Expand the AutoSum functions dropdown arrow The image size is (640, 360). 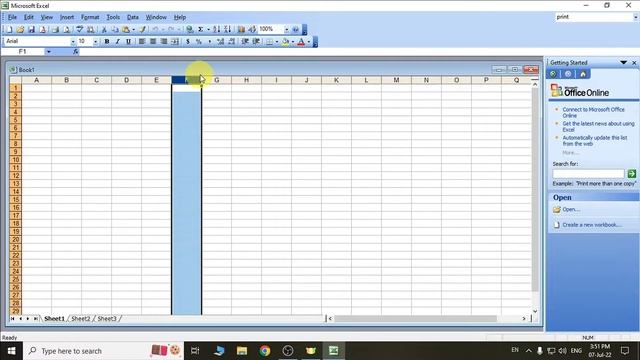pos(208,29)
